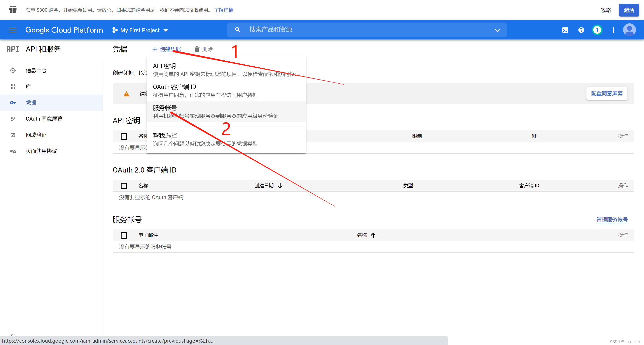Check the 服务帐号 table select-all checkbox
The image size is (644, 345).
(x=124, y=235)
